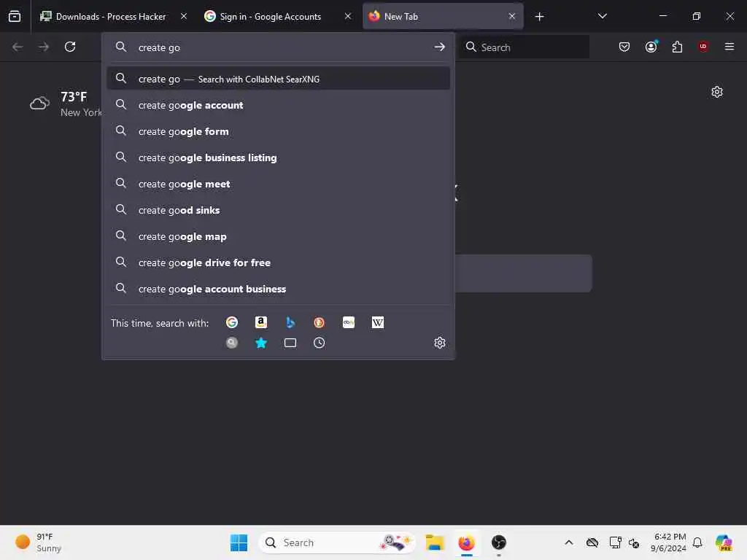
Task: Search in History clock icon
Action: [320, 343]
